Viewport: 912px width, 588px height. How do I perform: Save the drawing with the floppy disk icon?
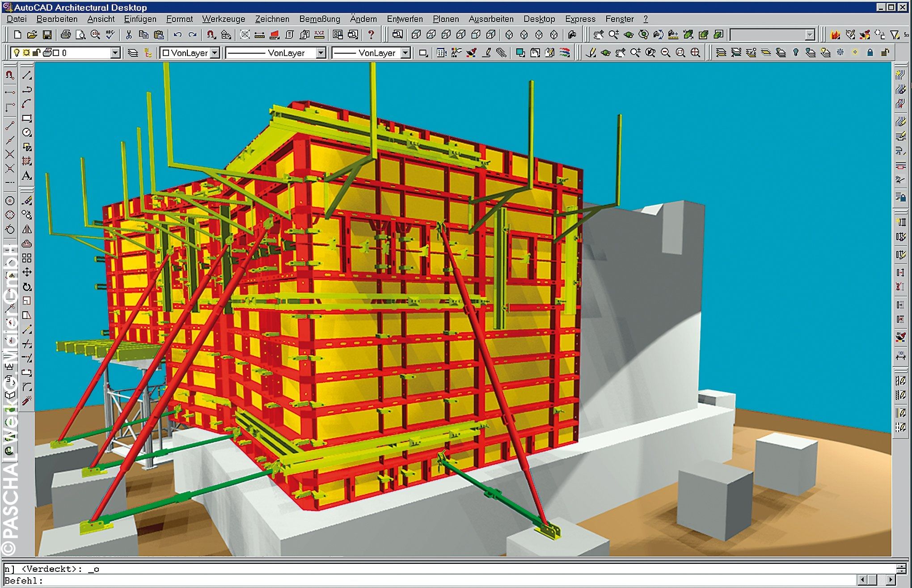47,35
